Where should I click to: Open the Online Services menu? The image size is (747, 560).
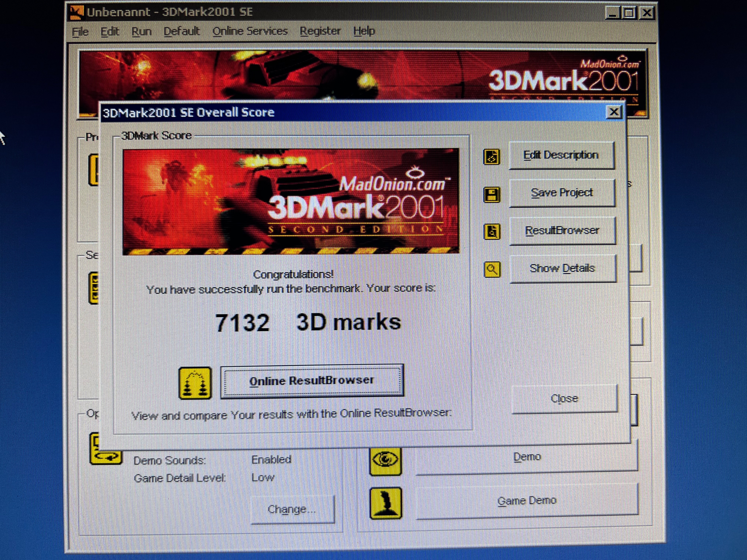(x=250, y=31)
